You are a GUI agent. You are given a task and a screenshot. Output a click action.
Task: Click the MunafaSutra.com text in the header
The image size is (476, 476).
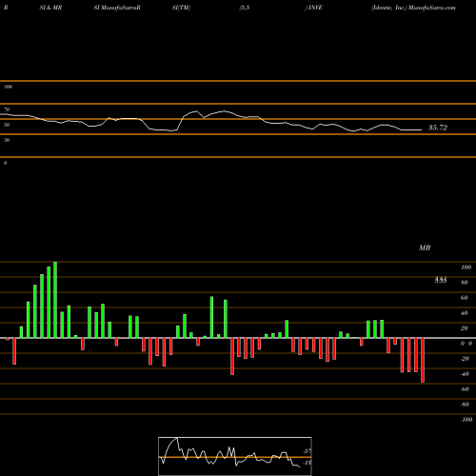(x=432, y=8)
